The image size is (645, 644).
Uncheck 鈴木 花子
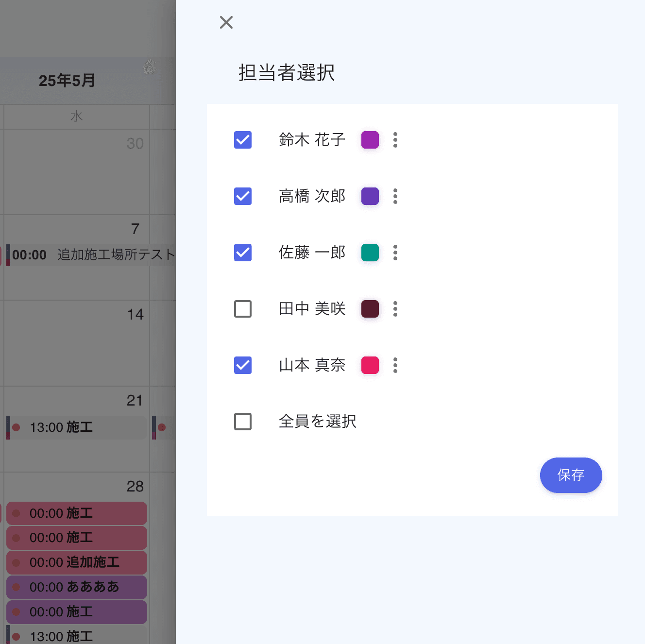[242, 140]
